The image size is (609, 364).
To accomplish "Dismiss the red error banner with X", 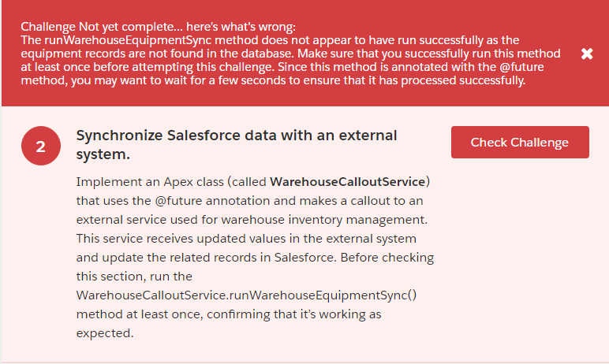I will (x=587, y=54).
